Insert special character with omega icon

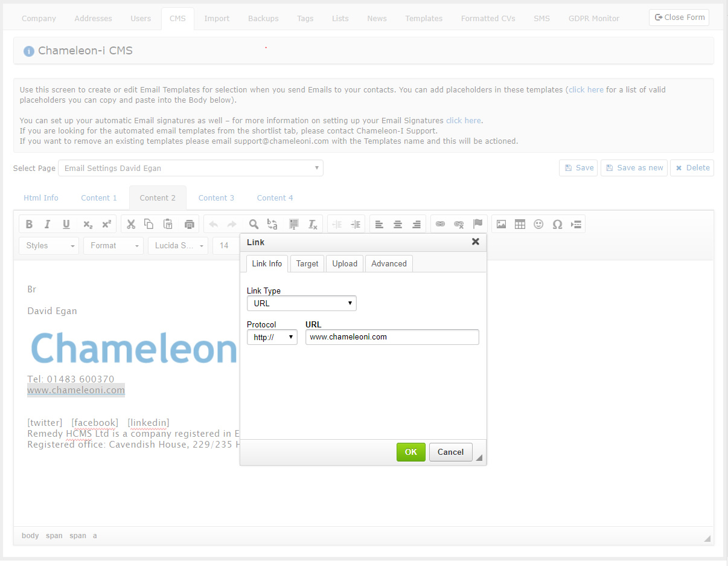pos(557,224)
